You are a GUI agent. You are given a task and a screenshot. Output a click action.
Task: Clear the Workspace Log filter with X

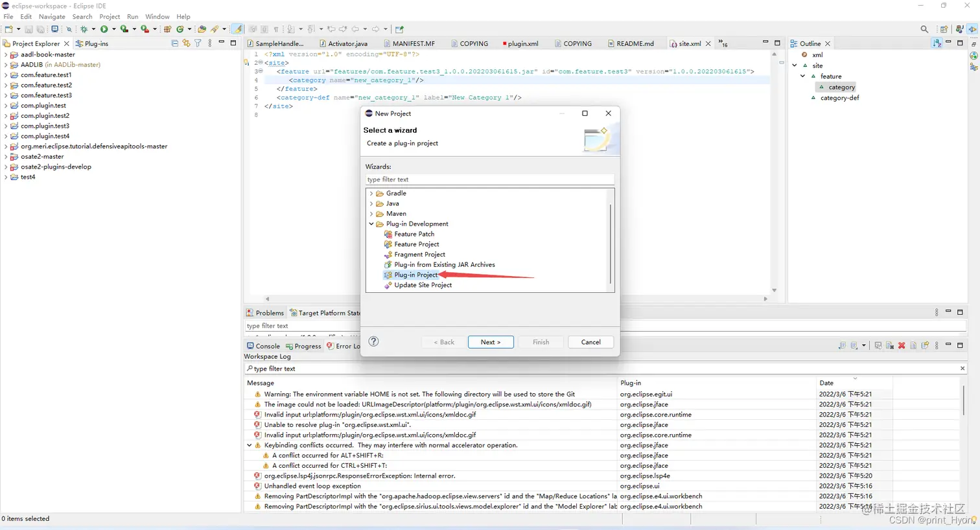pos(962,369)
